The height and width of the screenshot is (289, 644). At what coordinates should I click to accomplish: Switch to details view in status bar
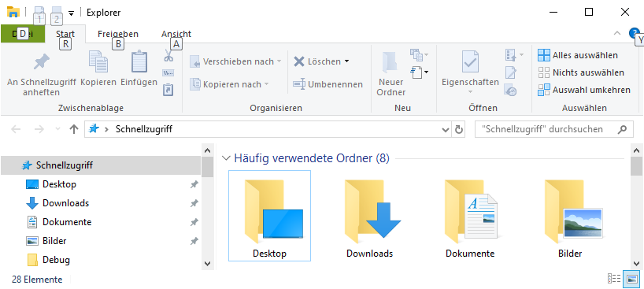point(614,279)
